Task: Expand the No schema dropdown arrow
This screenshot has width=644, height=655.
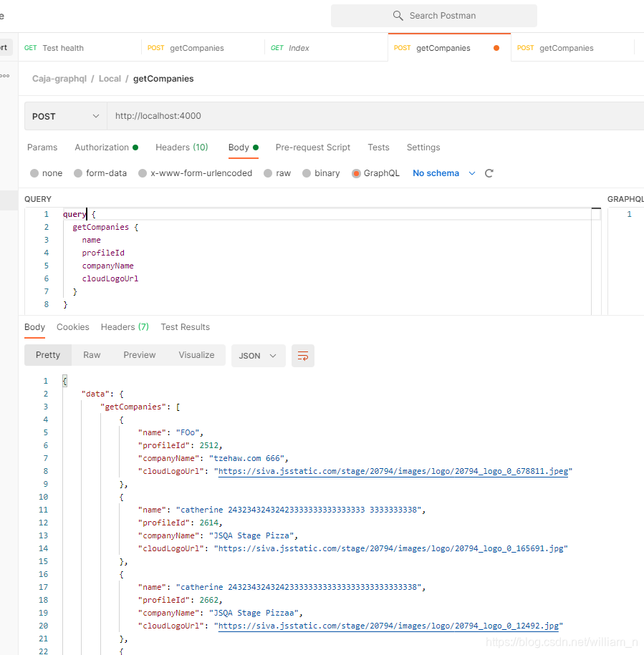Action: (472, 173)
